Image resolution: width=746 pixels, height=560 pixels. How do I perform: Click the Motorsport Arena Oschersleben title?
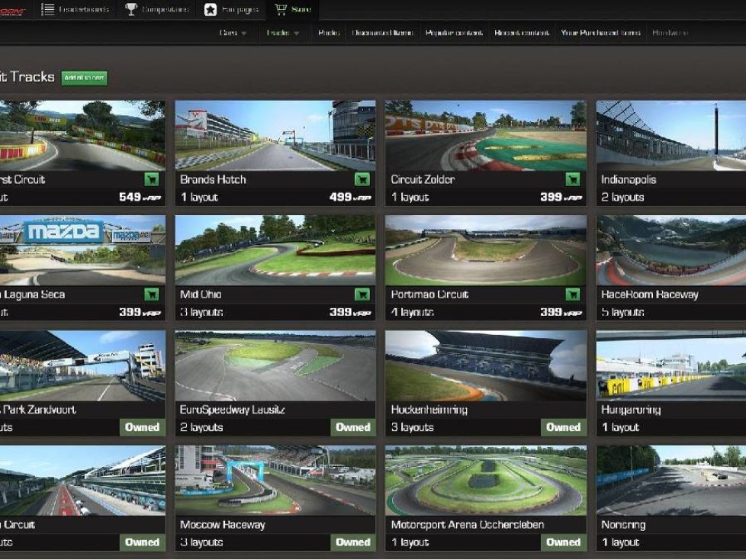click(468, 525)
